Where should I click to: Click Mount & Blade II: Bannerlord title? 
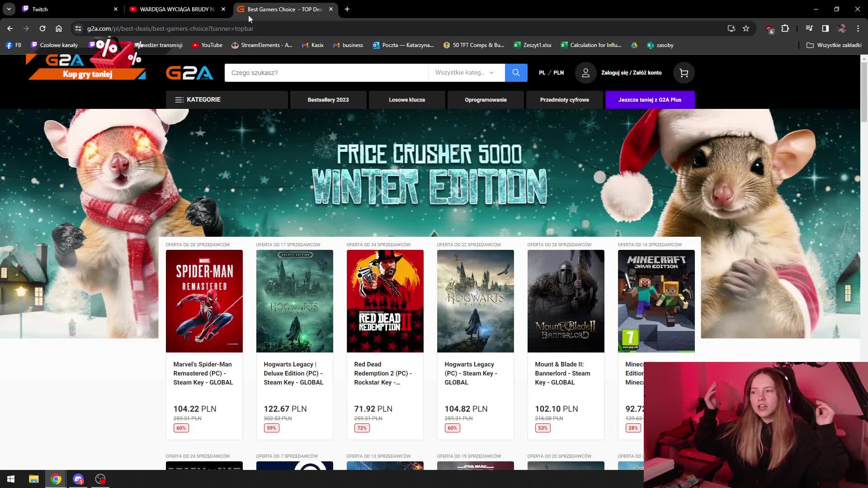click(562, 373)
